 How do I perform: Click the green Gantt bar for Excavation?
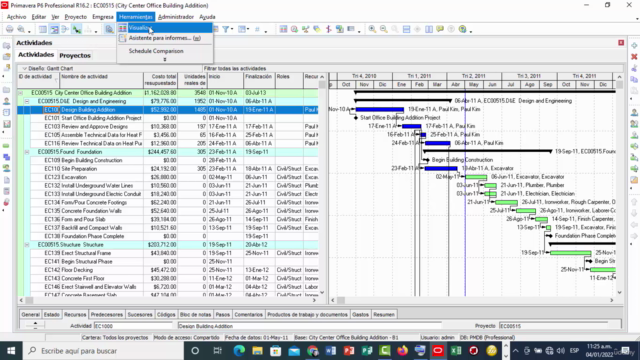click(476, 177)
